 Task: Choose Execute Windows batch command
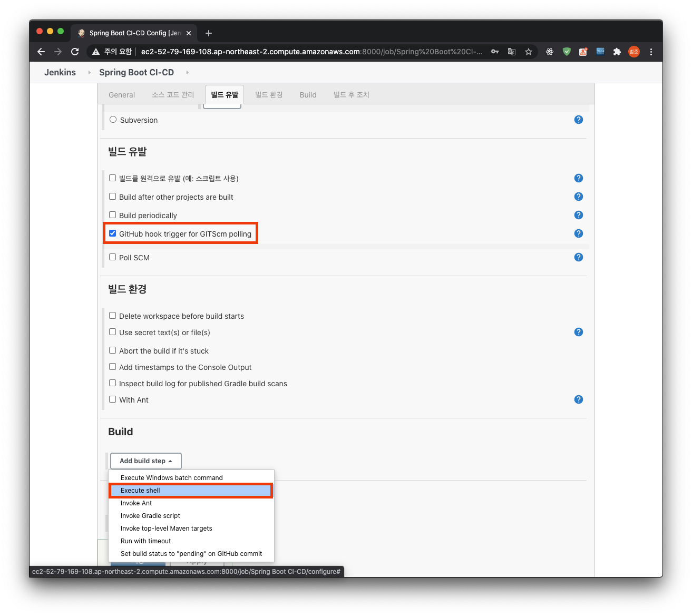pyautogui.click(x=191, y=478)
